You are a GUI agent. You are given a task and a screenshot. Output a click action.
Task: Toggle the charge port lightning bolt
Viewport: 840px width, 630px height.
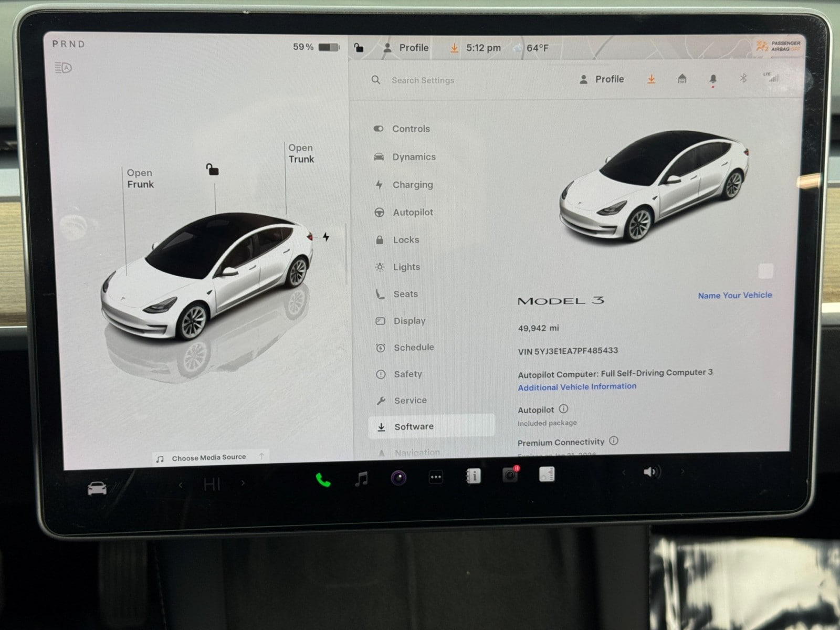(x=326, y=237)
